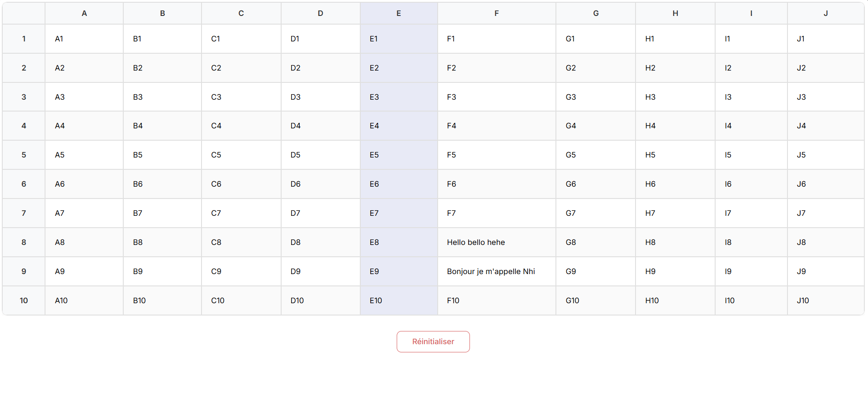
Task: Select cell A1 in the grid
Action: [x=84, y=39]
